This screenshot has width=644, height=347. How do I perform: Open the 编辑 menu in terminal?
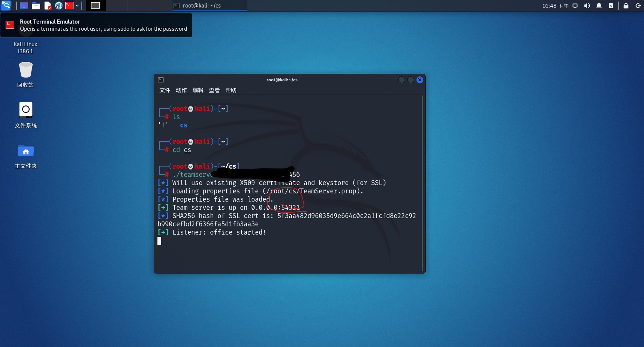click(x=198, y=90)
